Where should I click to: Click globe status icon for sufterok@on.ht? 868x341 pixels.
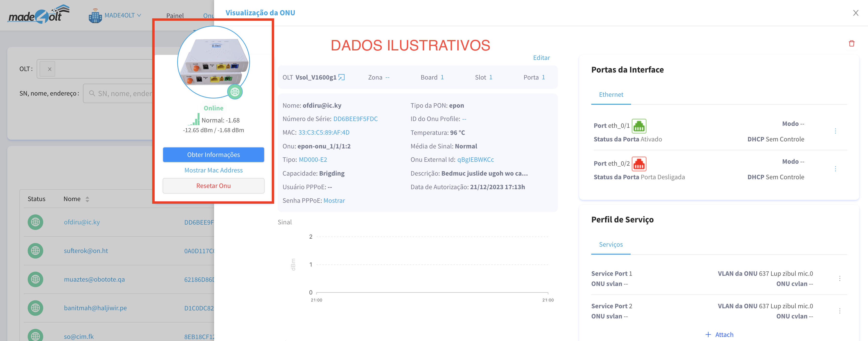(x=35, y=251)
